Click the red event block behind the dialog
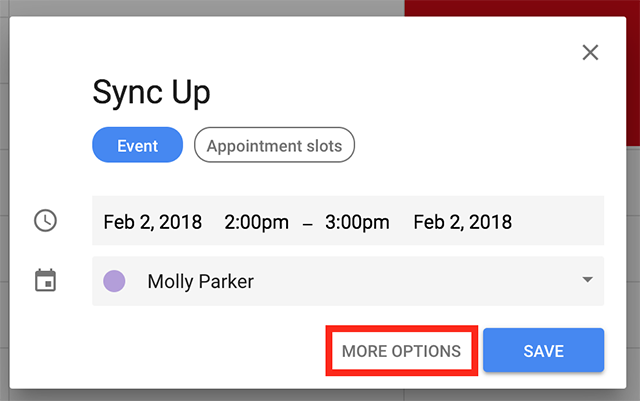This screenshot has width=640, height=401. point(520,8)
